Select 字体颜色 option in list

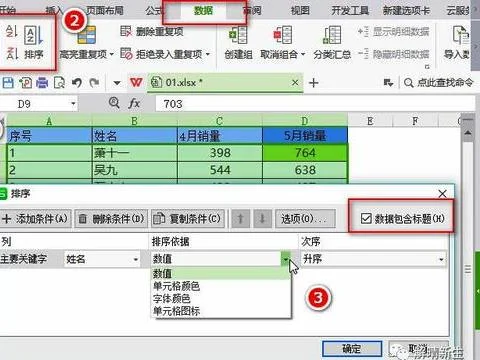(221, 298)
